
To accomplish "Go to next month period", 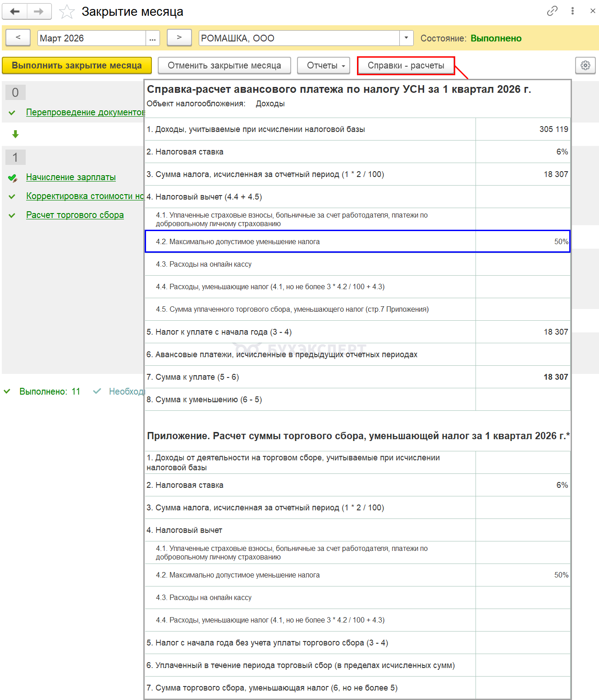I will tap(179, 38).
